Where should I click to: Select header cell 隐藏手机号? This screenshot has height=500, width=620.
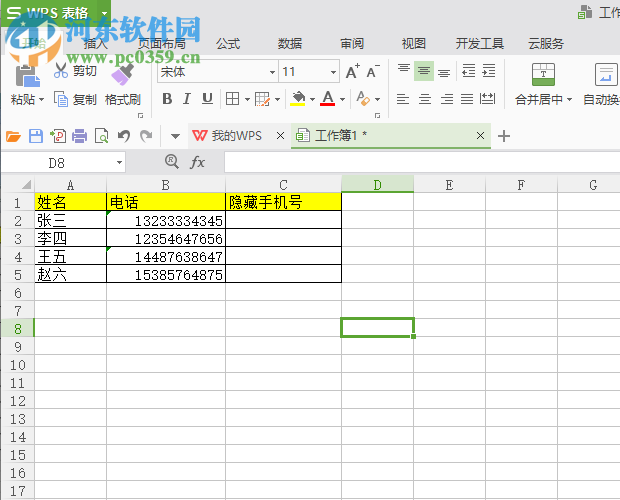(283, 202)
